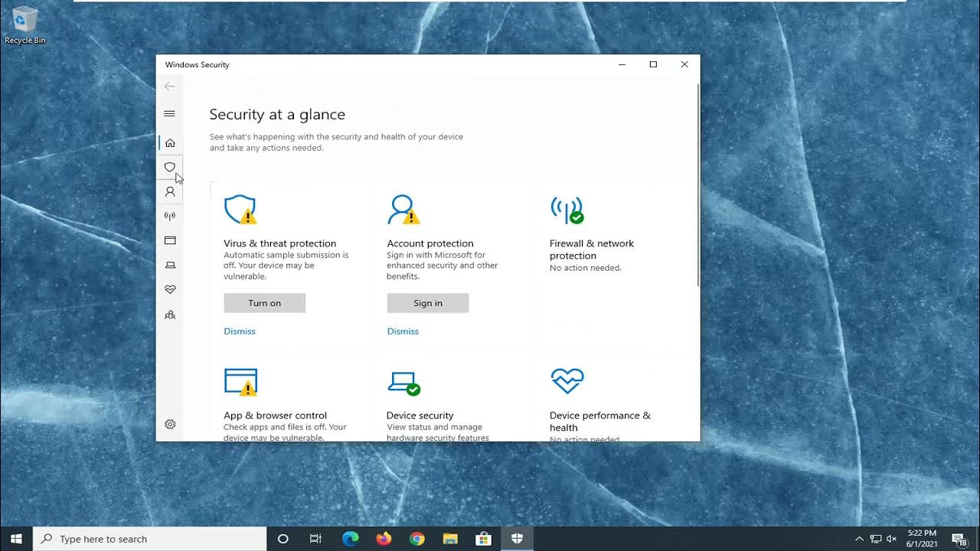Go back with the back arrow

coord(169,86)
